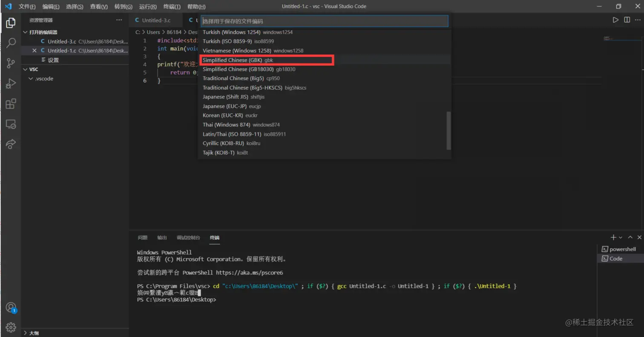Select the Code terminal instance
This screenshot has width=644, height=337.
[621, 259]
